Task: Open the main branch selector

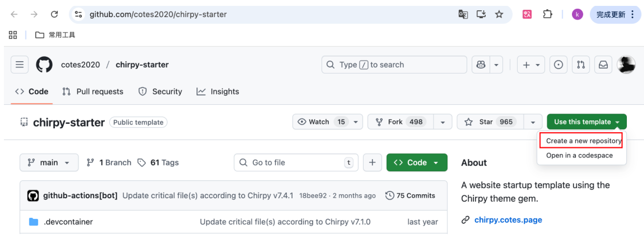Action: pyautogui.click(x=49, y=163)
